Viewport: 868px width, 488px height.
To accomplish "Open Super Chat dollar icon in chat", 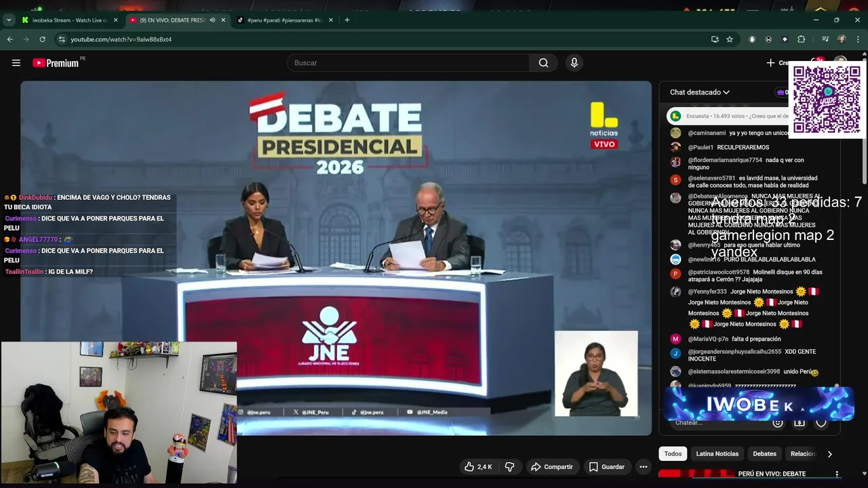I will click(800, 422).
